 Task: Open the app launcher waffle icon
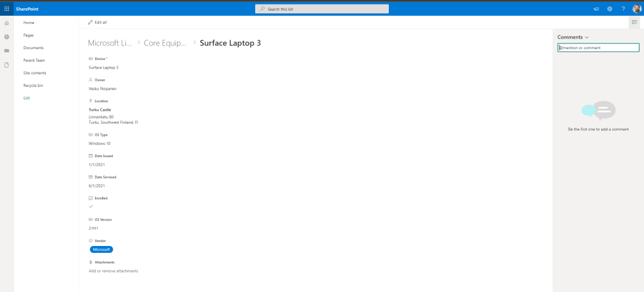pos(7,9)
